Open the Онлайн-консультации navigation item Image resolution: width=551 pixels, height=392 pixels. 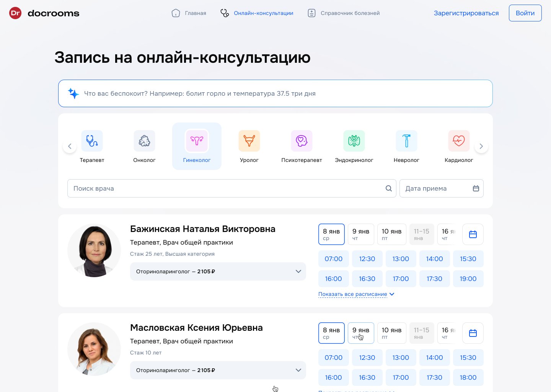pyautogui.click(x=257, y=13)
